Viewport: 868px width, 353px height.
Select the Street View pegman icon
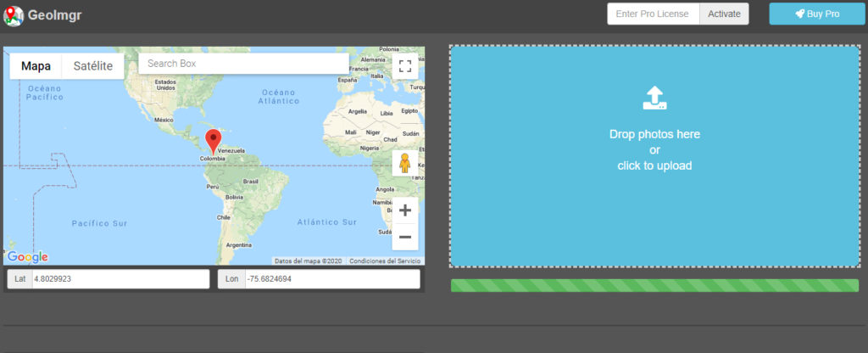point(405,163)
